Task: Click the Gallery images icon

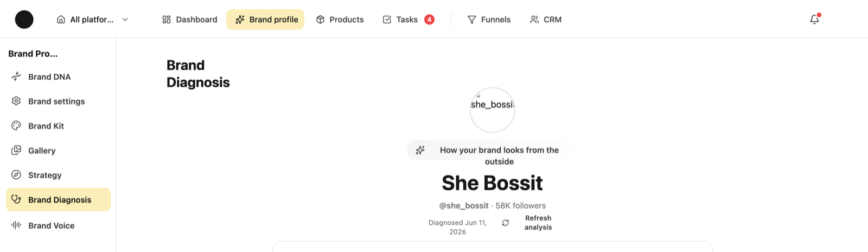Action: click(x=16, y=150)
